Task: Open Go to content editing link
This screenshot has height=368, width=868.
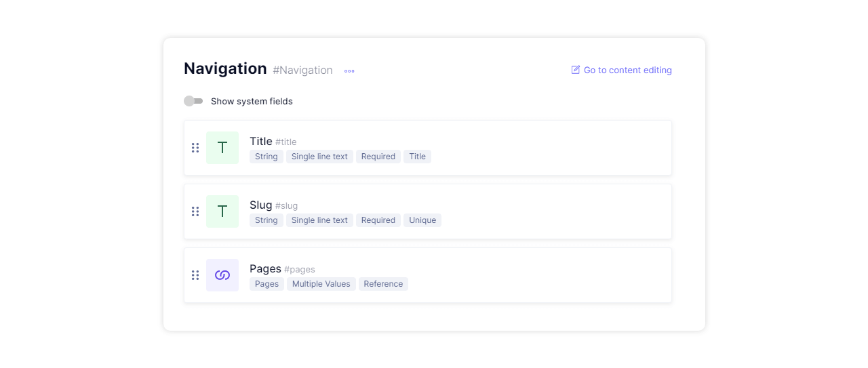Action: click(622, 70)
